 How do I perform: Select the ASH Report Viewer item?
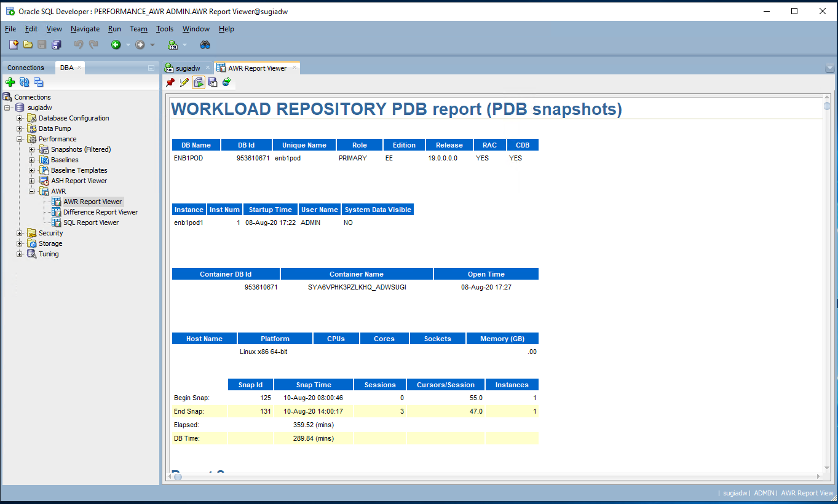click(79, 181)
